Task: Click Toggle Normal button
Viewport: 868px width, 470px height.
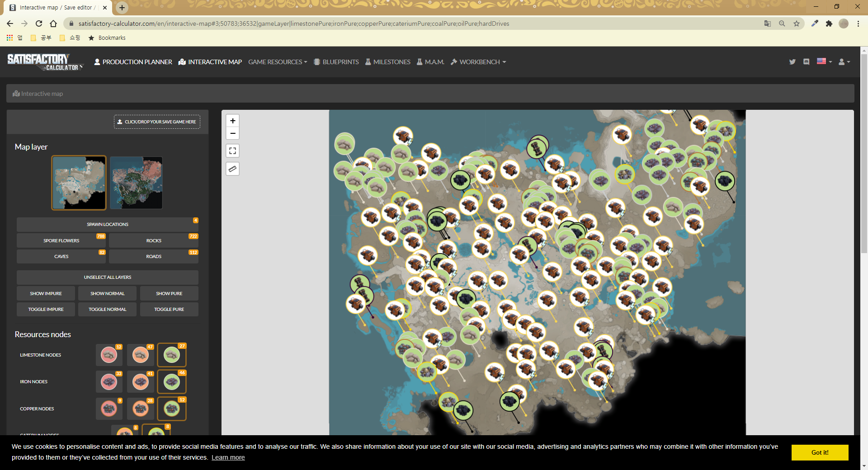Action: coord(108,309)
